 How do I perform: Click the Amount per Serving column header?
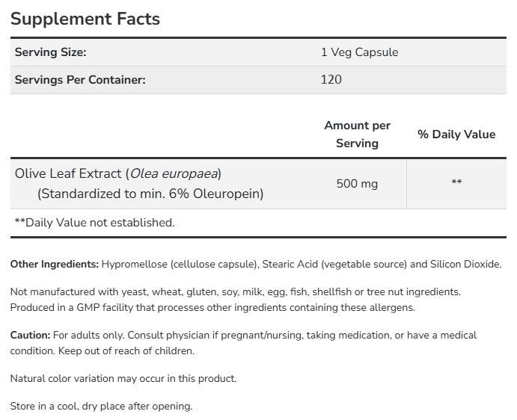357,135
